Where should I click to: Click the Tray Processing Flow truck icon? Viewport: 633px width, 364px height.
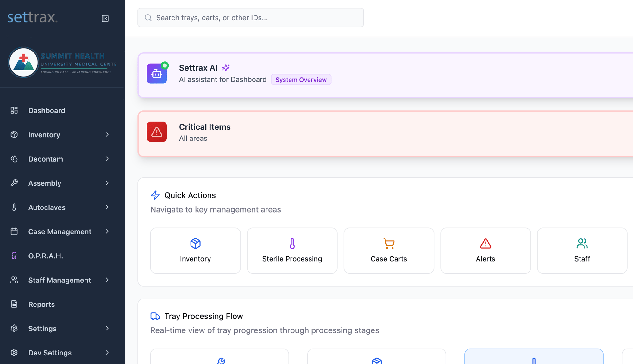[155, 316]
